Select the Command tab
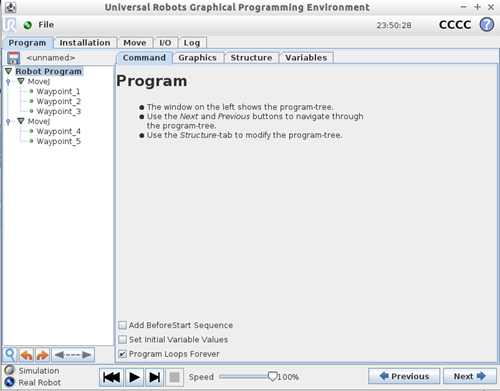Viewport: 500px width, 391px height. 144,58
